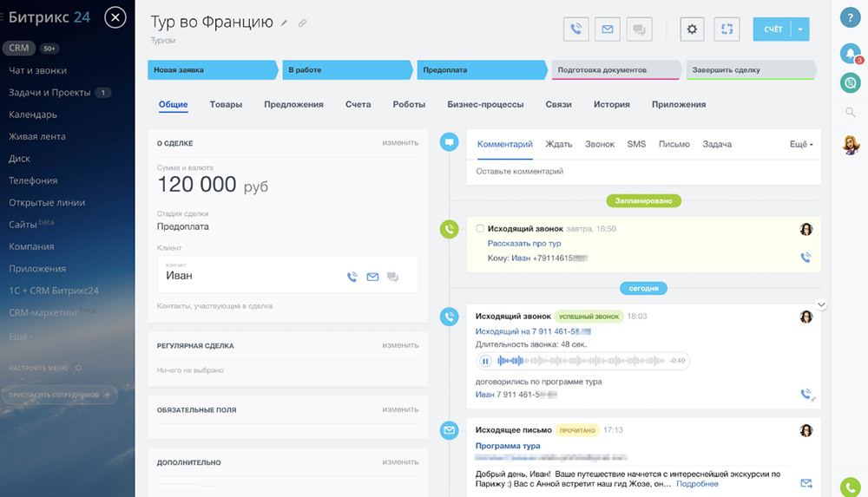The height and width of the screenshot is (497, 868).
Task: Switch to Товары tab
Action: [226, 104]
